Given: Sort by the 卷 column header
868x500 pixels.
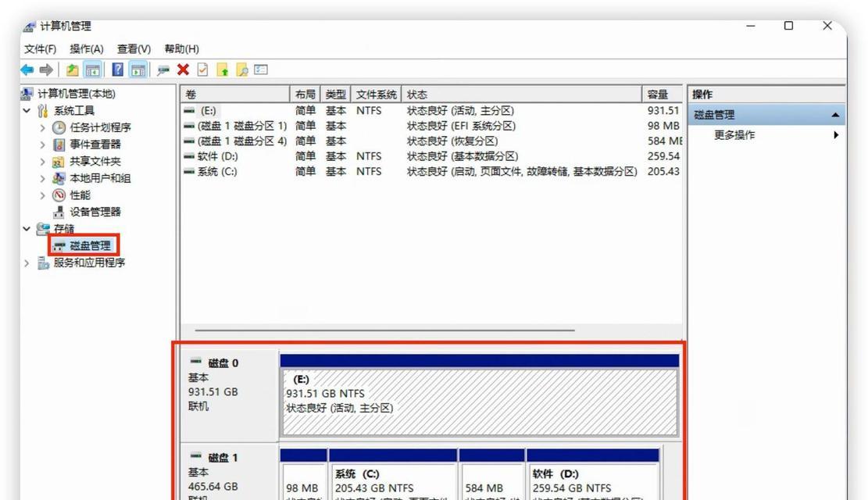Looking at the screenshot, I should 236,94.
